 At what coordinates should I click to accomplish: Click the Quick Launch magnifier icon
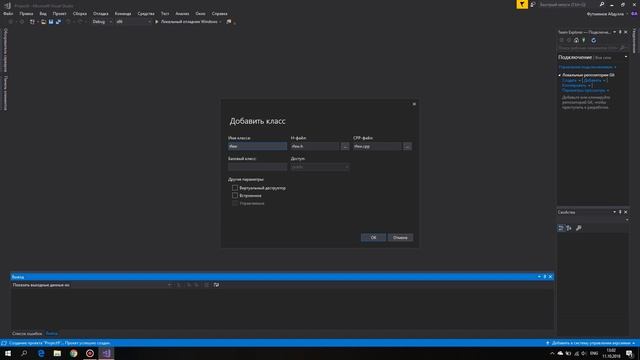(x=602, y=4)
